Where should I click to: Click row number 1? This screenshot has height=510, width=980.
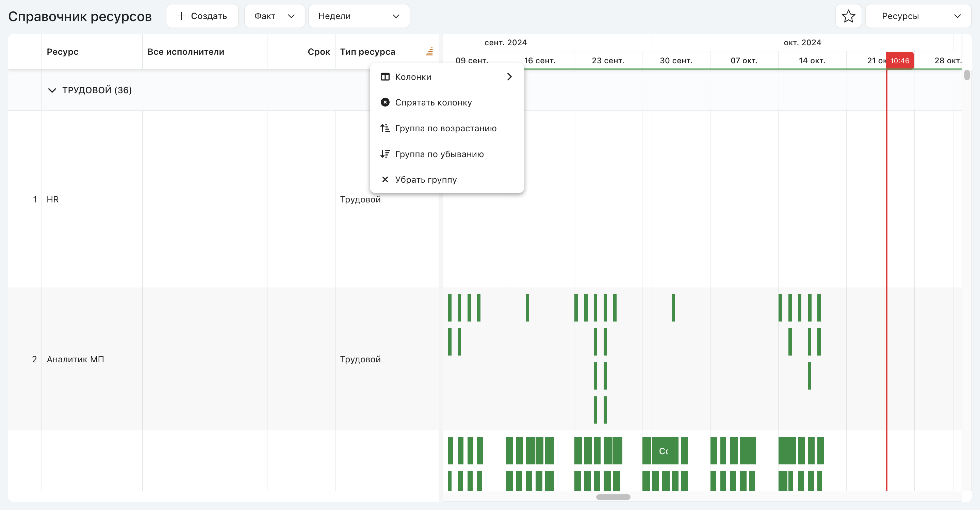[x=35, y=199]
